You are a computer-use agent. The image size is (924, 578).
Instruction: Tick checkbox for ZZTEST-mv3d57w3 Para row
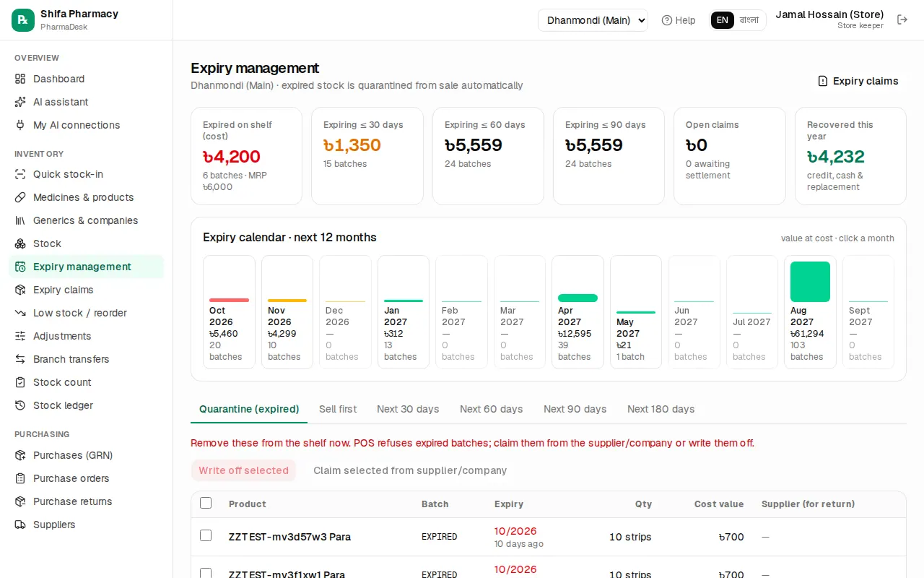pos(206,535)
